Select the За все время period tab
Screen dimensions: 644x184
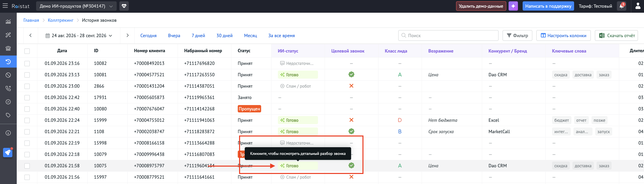pos(282,36)
